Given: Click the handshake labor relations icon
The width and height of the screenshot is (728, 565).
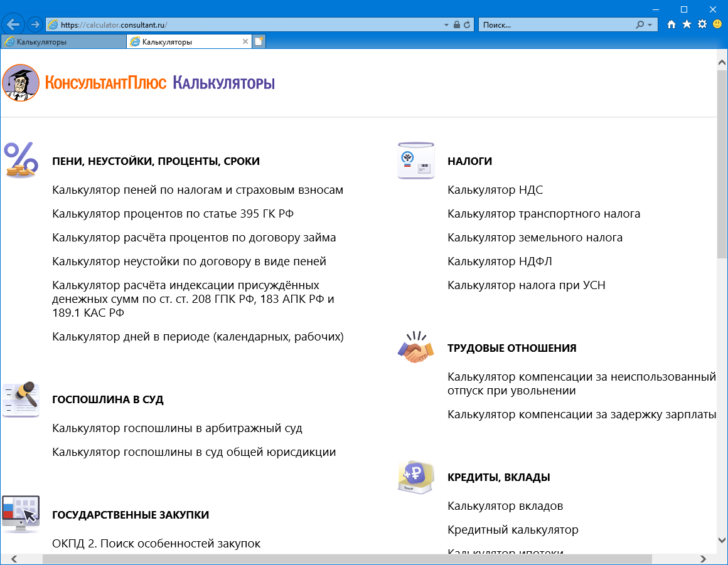Looking at the screenshot, I should [x=415, y=347].
